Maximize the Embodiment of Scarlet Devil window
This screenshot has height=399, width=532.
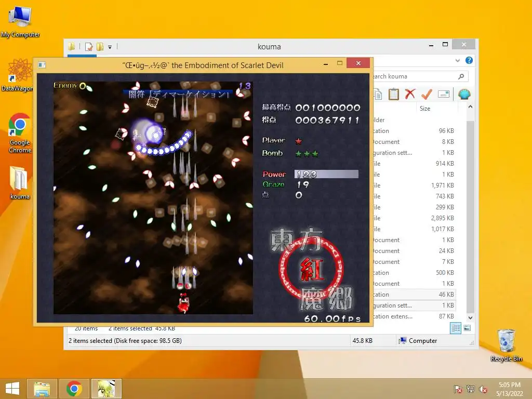(x=340, y=63)
